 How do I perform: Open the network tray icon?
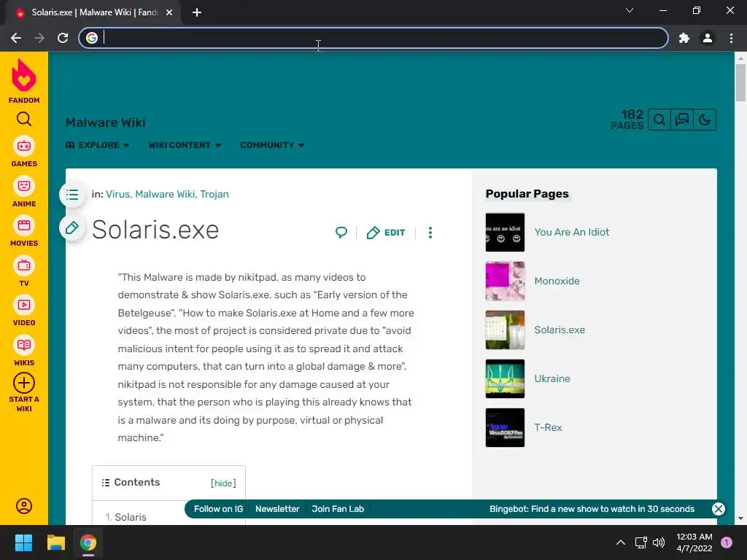(x=640, y=542)
